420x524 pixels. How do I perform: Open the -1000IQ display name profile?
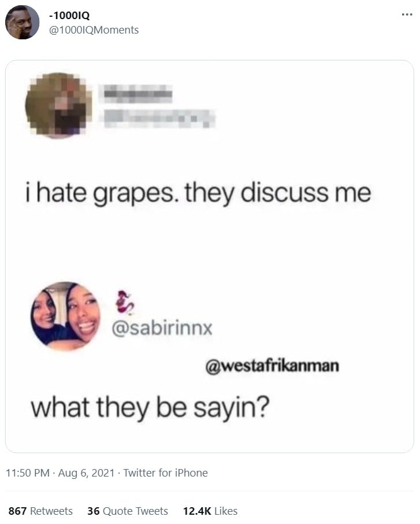pyautogui.click(x=69, y=16)
